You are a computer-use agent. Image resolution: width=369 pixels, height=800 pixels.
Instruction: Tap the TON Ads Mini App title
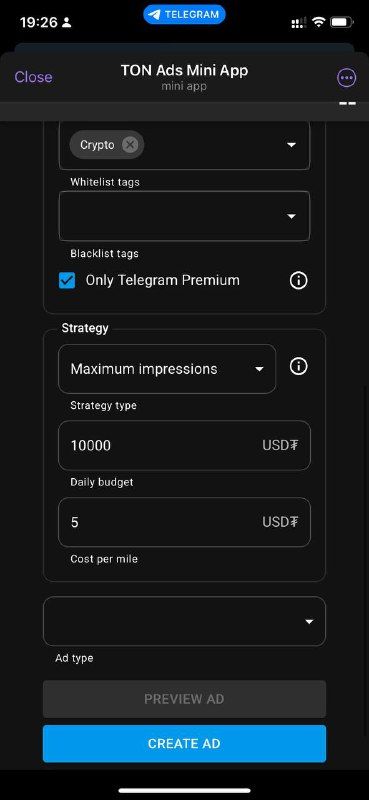pyautogui.click(x=184, y=70)
